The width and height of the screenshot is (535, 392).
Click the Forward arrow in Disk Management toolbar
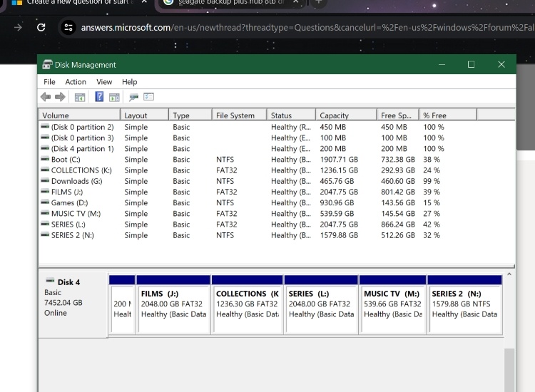(60, 97)
